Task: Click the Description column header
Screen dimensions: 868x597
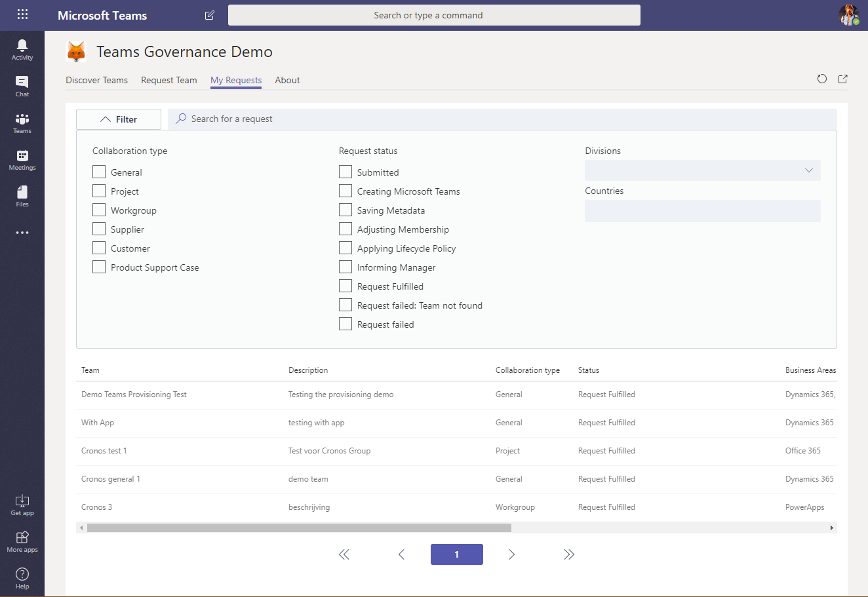Action: (308, 370)
